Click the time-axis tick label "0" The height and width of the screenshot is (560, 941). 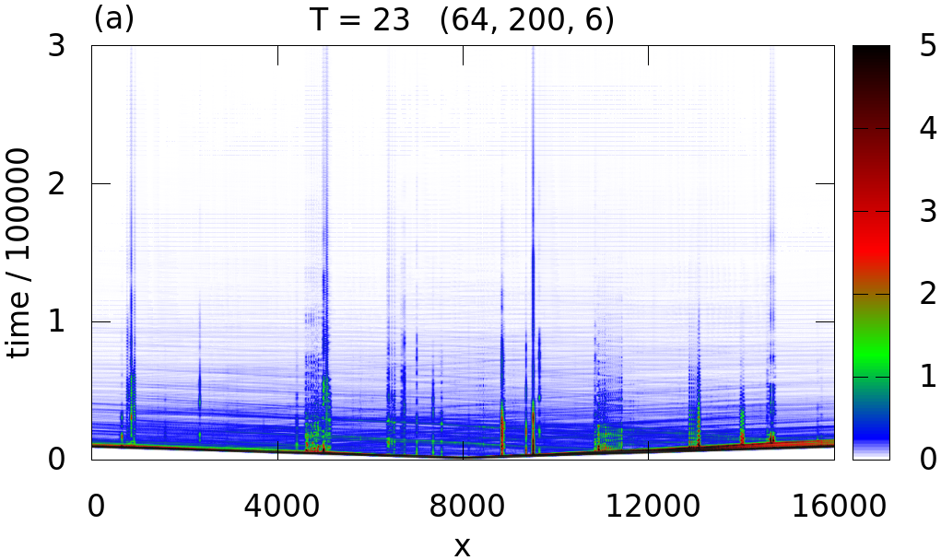click(x=56, y=460)
